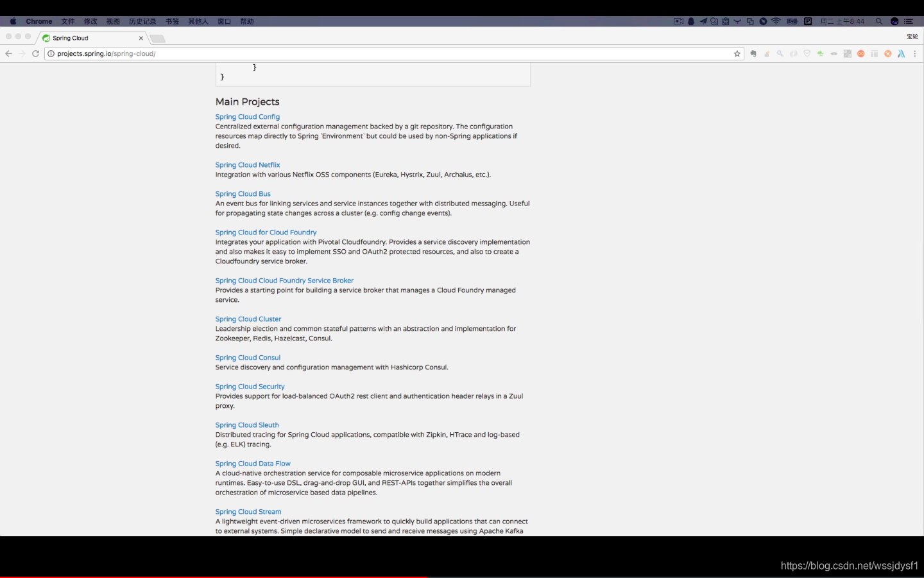Bookmark this page with the star icon
The image size is (924, 578).
[737, 54]
